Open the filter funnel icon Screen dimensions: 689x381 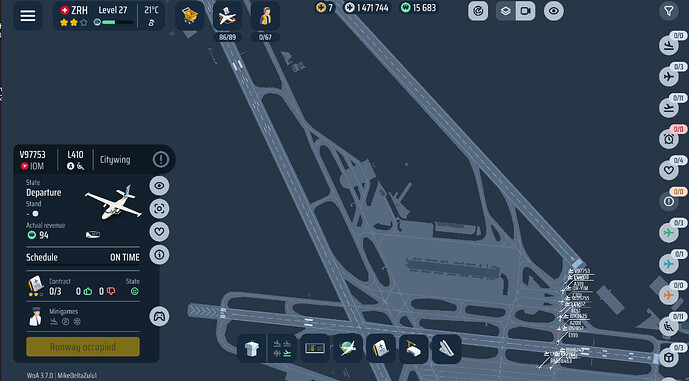[x=668, y=11]
